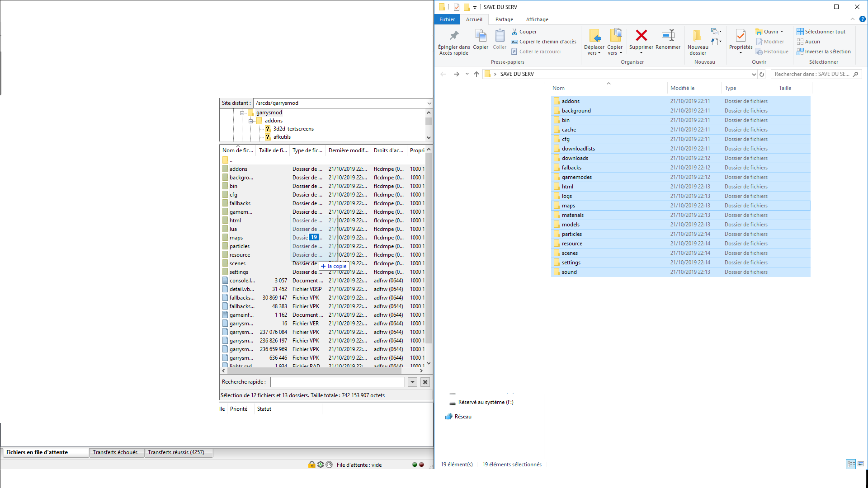Image resolution: width=868 pixels, height=488 pixels.
Task: Click the up-one-level arrow in Explorer
Action: click(476, 74)
